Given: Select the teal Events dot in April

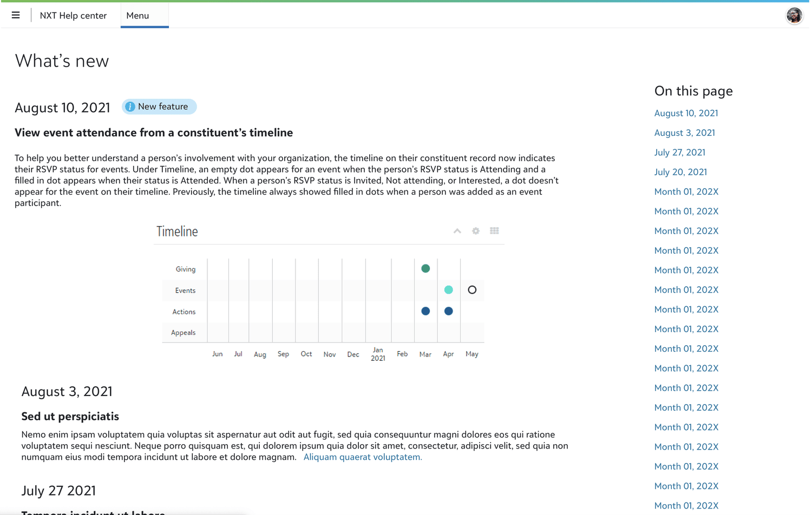Looking at the screenshot, I should tap(448, 290).
